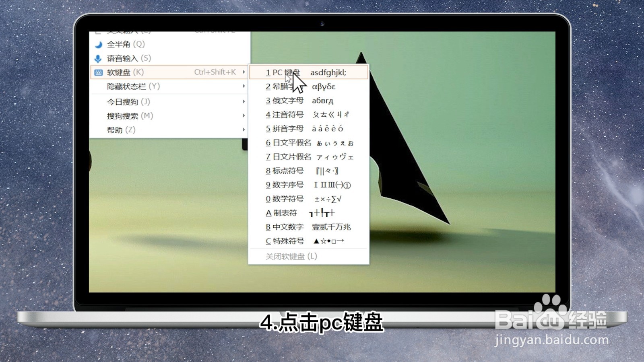
Task: Expand the 搜狗搜索 submenu arrow
Action: coord(244,116)
